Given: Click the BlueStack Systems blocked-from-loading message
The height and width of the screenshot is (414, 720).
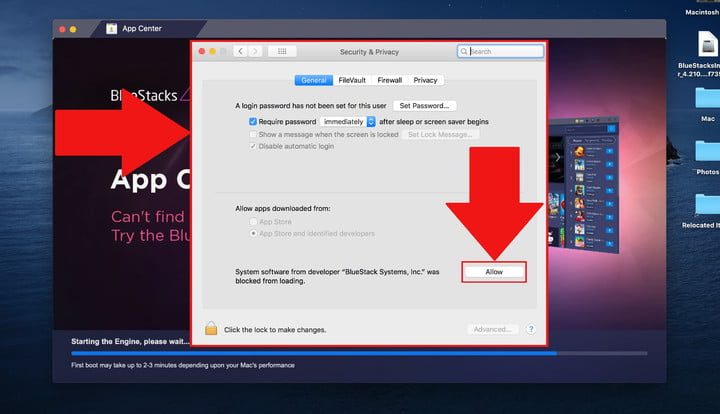Looking at the screenshot, I should 337,276.
